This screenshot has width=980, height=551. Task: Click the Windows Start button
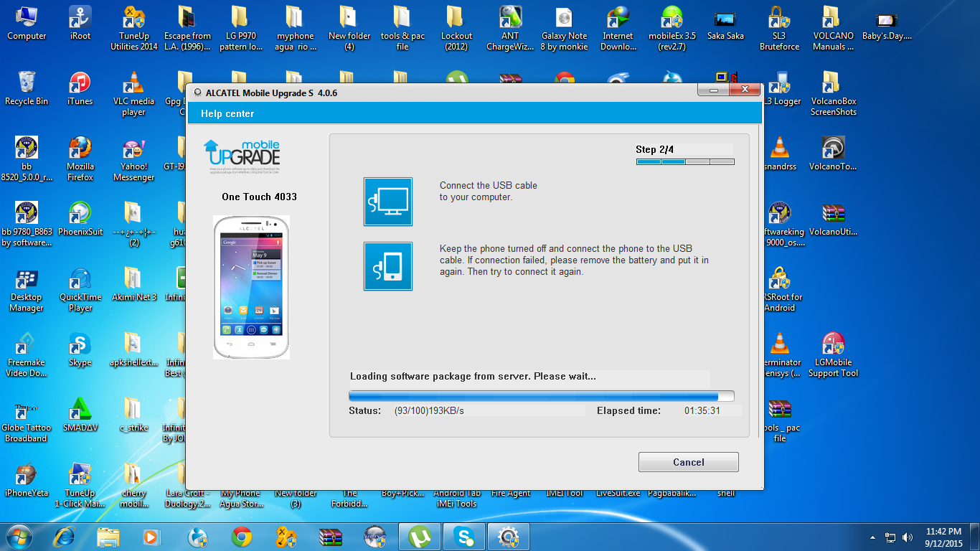click(19, 536)
